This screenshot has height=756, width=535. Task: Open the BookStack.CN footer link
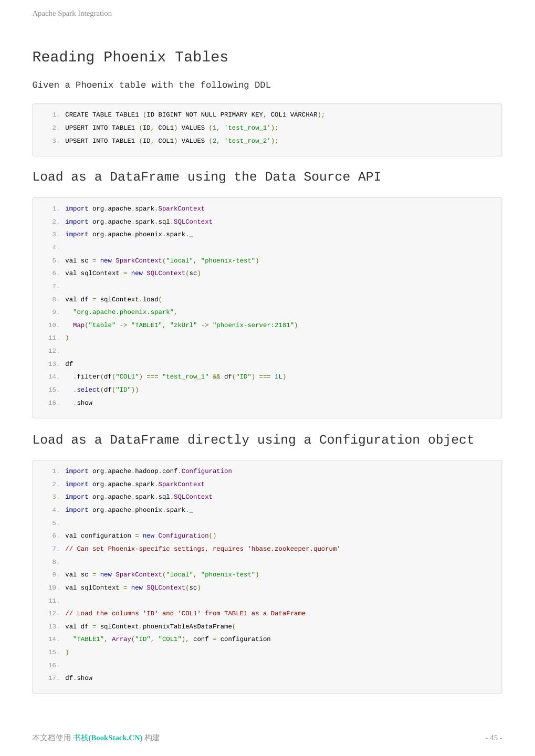108,738
